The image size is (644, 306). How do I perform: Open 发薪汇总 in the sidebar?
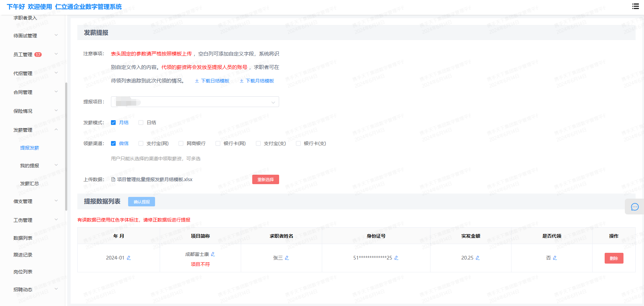(30, 183)
